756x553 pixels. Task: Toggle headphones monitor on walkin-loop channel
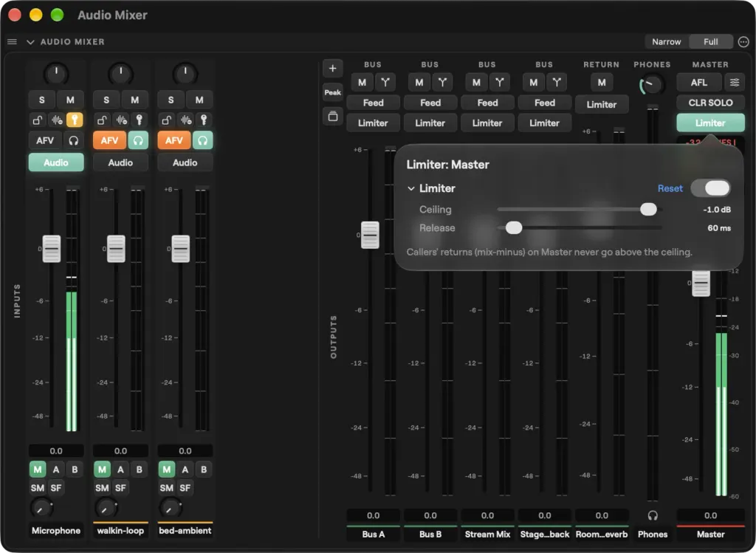pyautogui.click(x=138, y=141)
